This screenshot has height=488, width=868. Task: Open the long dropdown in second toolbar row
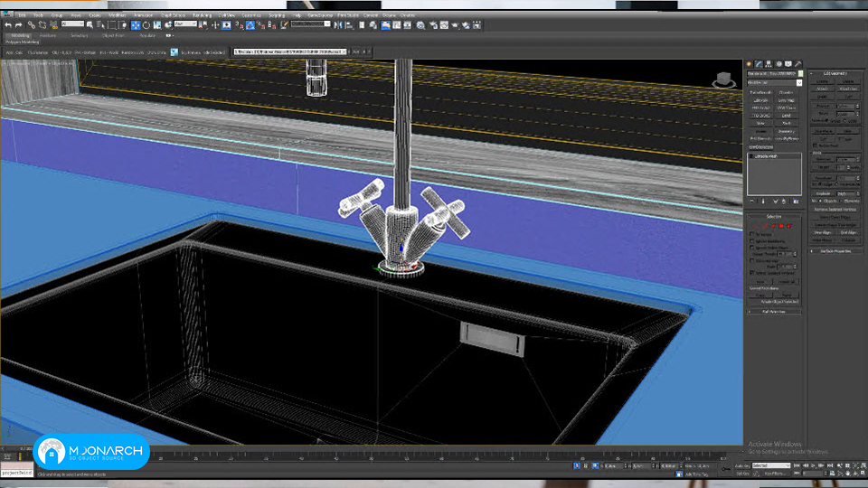(x=290, y=52)
